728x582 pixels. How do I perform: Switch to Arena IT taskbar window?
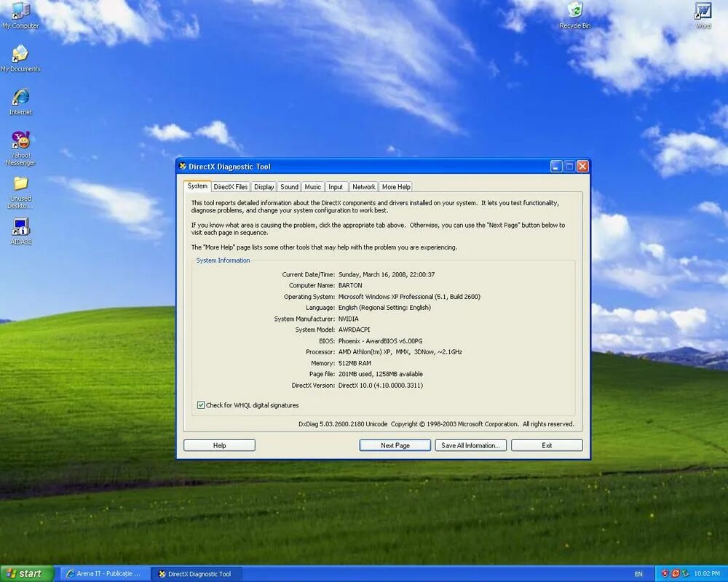click(105, 574)
